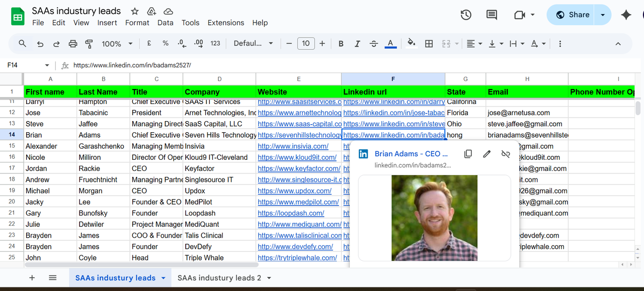This screenshot has width=644, height=291.
Task: Open text rotation dropdown
Action: (538, 44)
